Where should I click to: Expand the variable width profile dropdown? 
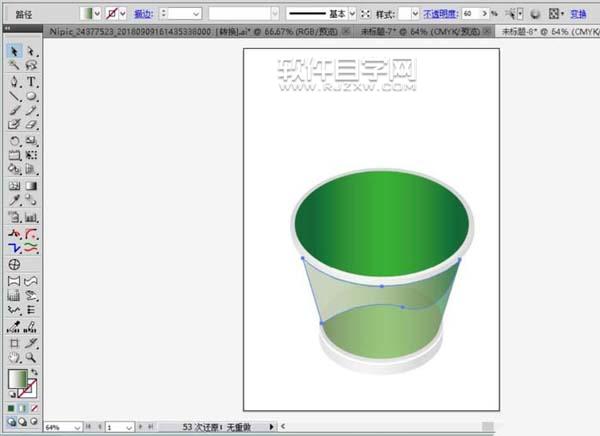click(x=275, y=14)
